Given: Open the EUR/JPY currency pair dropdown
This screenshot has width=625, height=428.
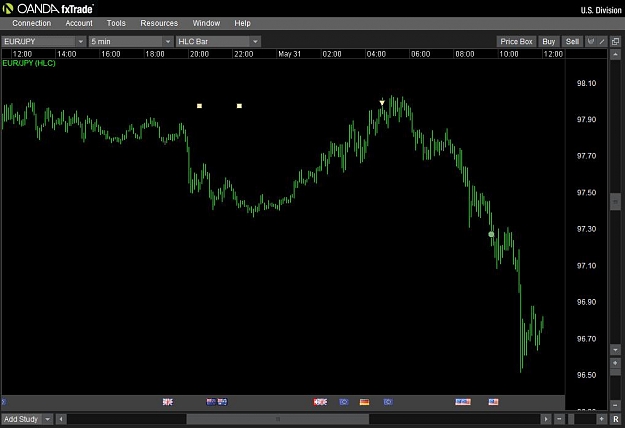Looking at the screenshot, I should 43,41.
